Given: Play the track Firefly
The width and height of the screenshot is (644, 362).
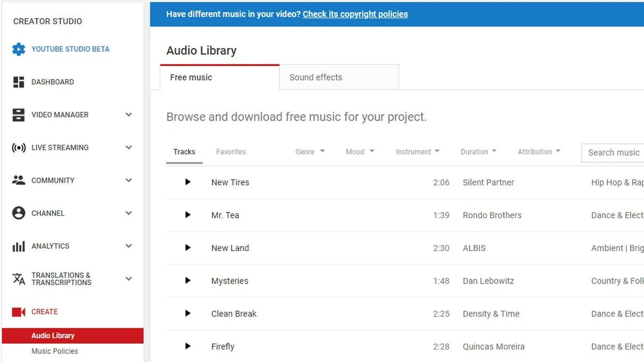Looking at the screenshot, I should point(187,346).
